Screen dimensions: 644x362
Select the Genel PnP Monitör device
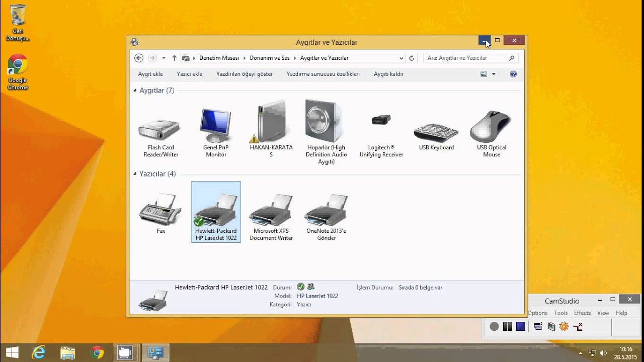[216, 132]
